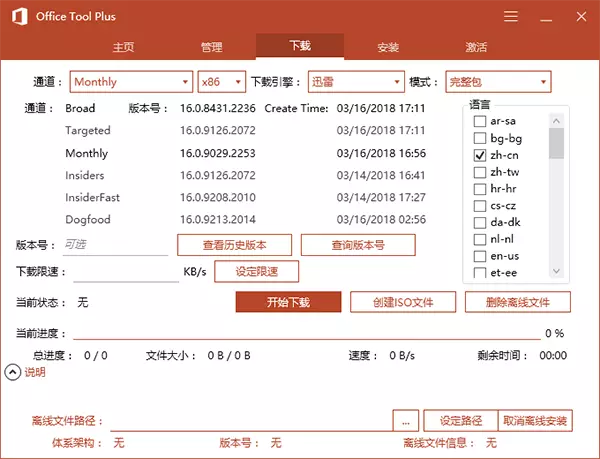Switch to the 安装 tab
The height and width of the screenshot is (459, 600).
(x=388, y=47)
